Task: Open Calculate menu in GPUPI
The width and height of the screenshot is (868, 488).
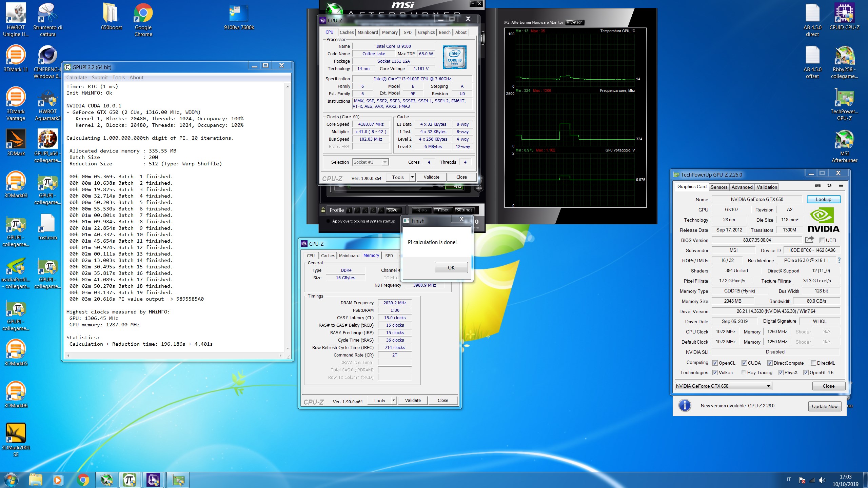Action: coord(77,78)
